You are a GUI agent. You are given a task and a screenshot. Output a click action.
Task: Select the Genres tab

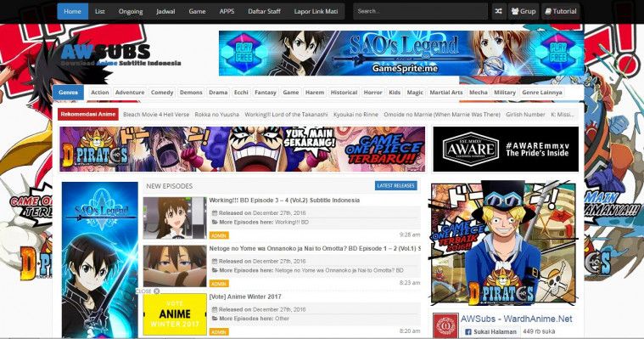pyautogui.click(x=68, y=93)
